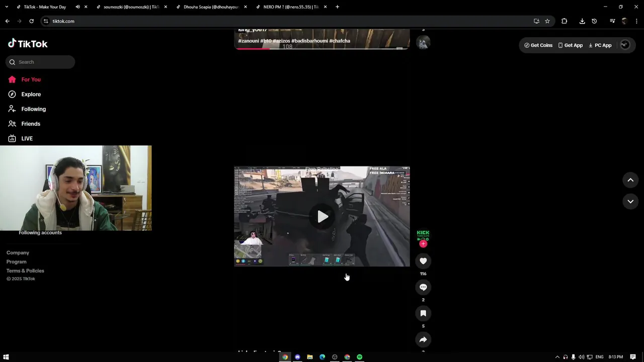Open the Windows notification center
Viewport: 644px width, 362px height.
[633, 357]
